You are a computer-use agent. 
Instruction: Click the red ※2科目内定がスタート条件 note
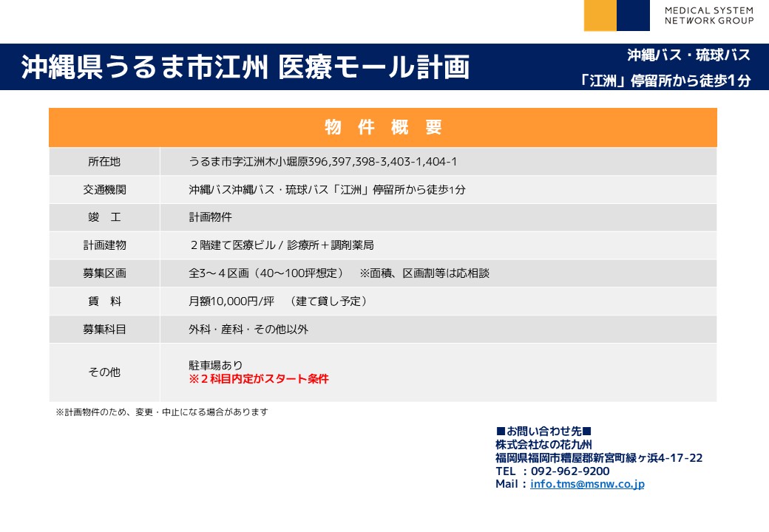[259, 379]
